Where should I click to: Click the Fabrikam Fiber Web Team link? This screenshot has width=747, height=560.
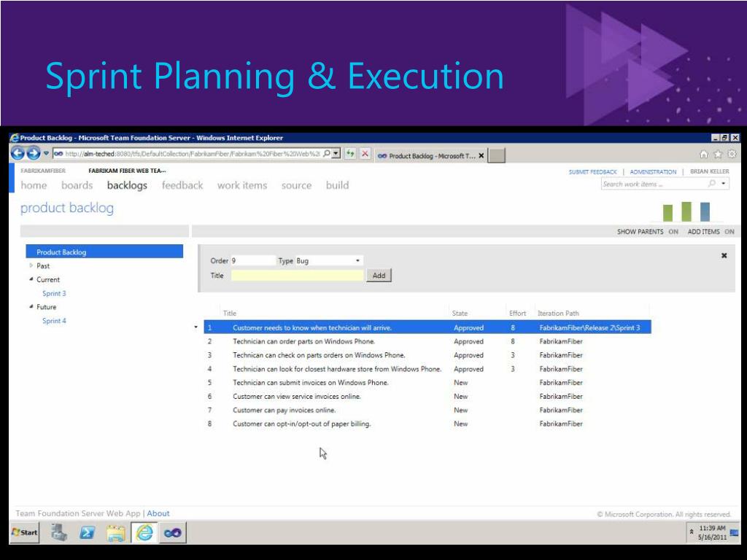tap(127, 171)
